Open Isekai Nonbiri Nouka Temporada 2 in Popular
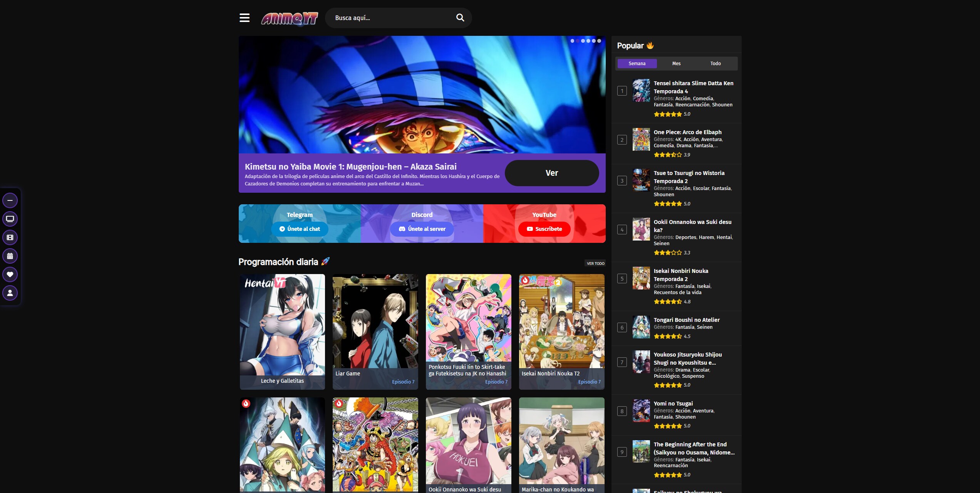The image size is (980, 493). [x=681, y=275]
